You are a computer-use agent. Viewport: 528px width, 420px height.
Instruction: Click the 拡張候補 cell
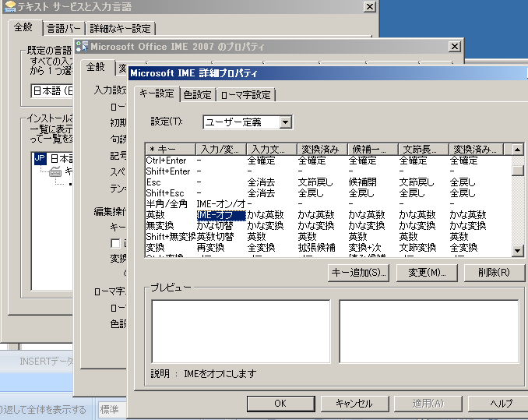pos(316,248)
